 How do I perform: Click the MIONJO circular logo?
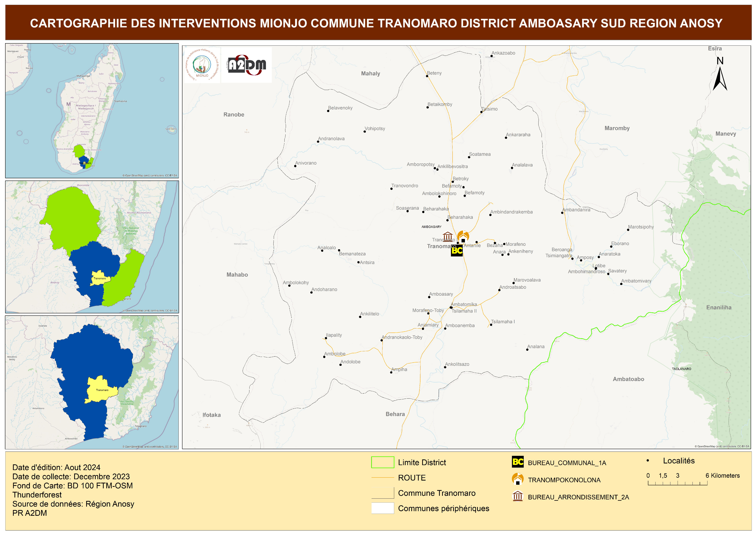point(202,65)
